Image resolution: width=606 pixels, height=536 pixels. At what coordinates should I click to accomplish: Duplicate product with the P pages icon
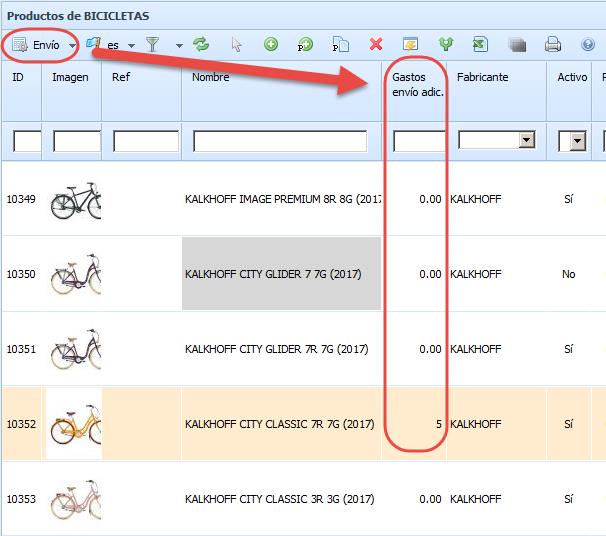[340, 44]
